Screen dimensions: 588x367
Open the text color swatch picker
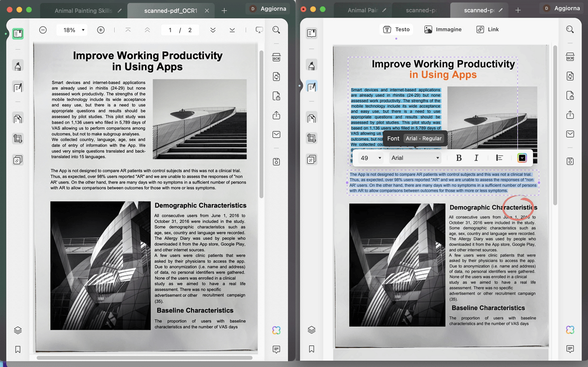tap(522, 158)
